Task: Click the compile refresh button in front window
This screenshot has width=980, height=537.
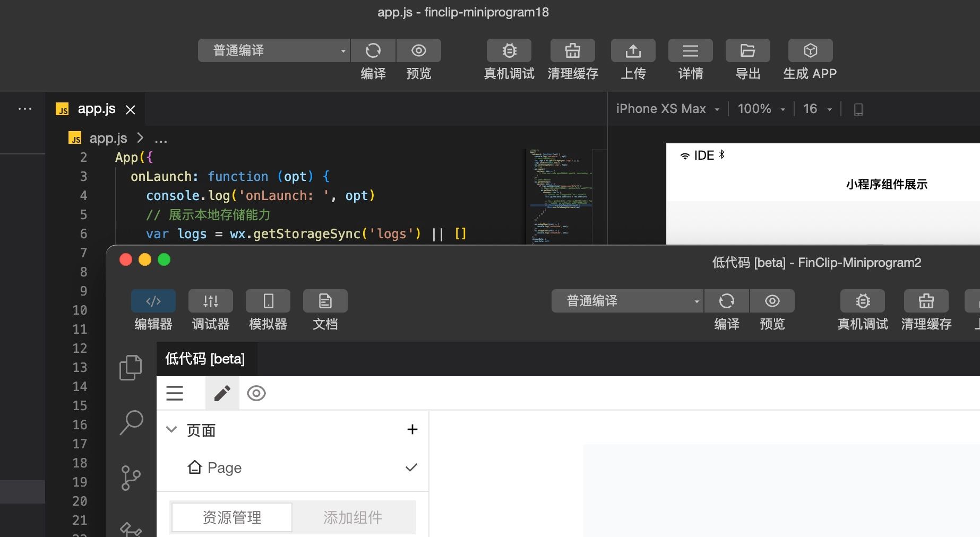Action: (726, 301)
